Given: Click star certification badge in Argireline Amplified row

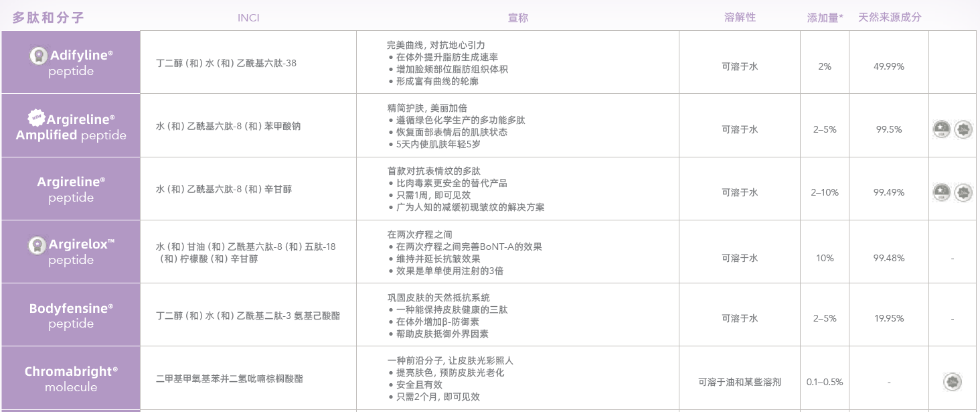Looking at the screenshot, I should [942, 129].
